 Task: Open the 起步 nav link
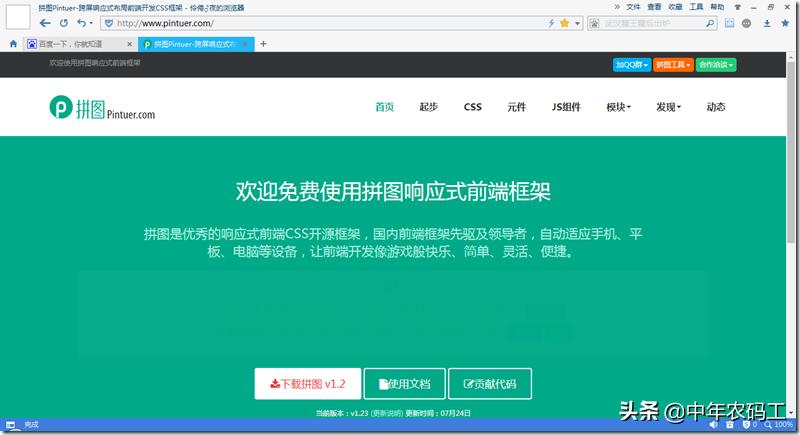tap(429, 107)
